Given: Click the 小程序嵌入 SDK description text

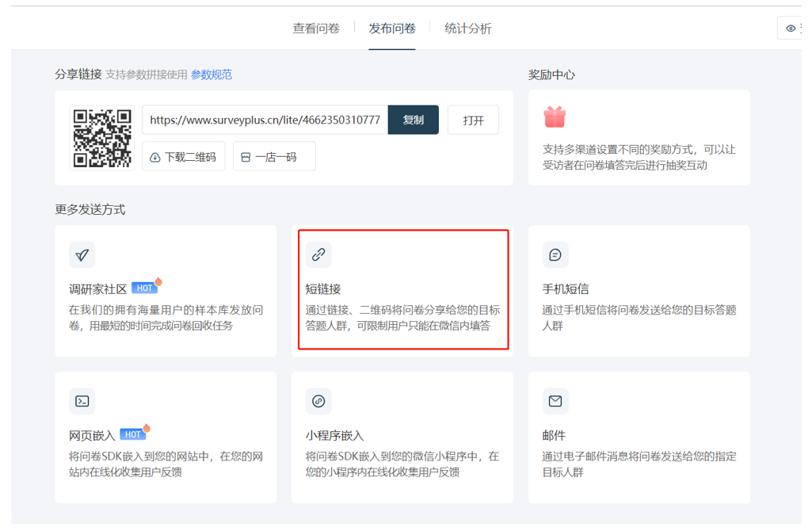Looking at the screenshot, I should coord(402,464).
